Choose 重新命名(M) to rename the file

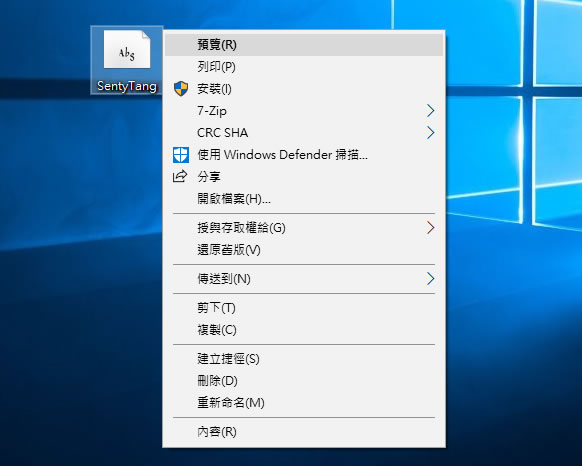pos(304,403)
